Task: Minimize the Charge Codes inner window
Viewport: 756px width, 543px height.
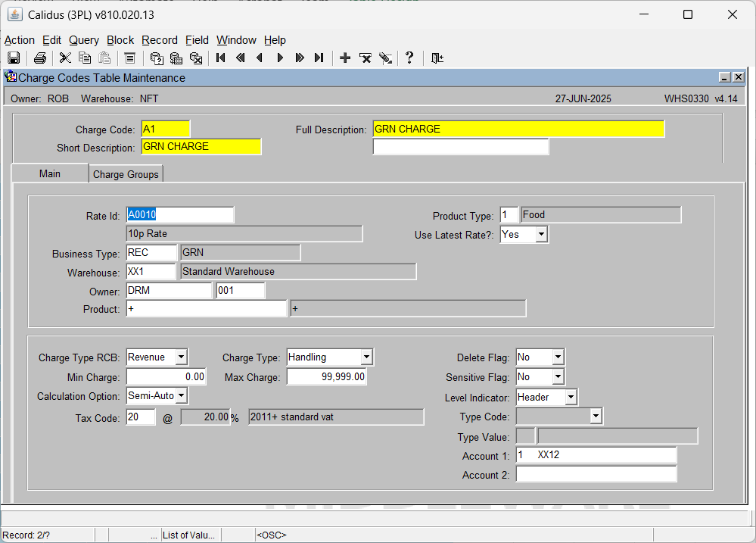Action: pos(725,77)
